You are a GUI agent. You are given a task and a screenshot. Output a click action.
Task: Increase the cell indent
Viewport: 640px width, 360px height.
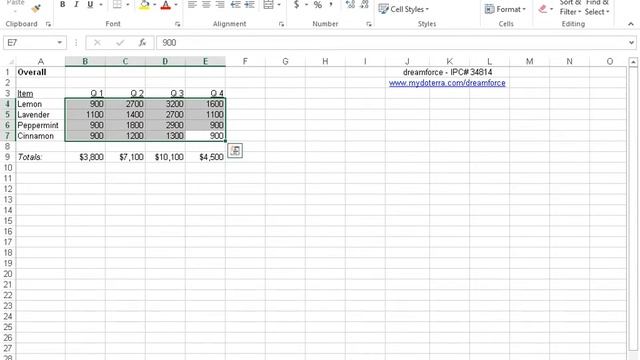[249, 4]
